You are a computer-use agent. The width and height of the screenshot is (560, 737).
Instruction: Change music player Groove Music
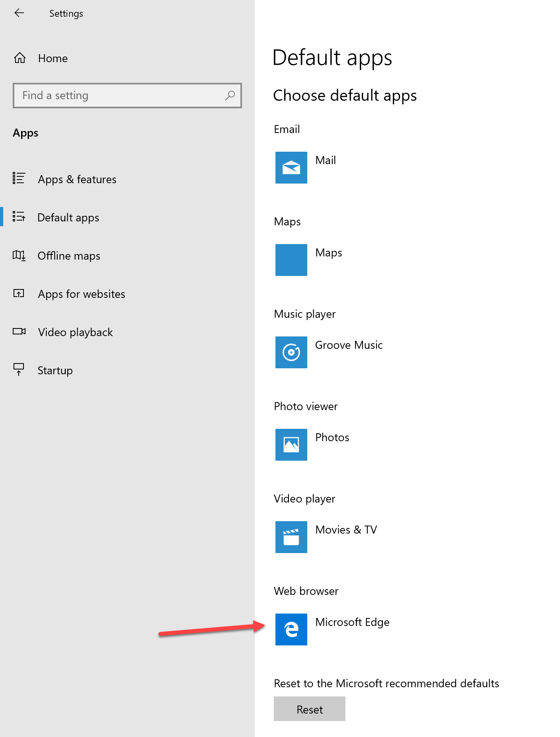pos(349,345)
